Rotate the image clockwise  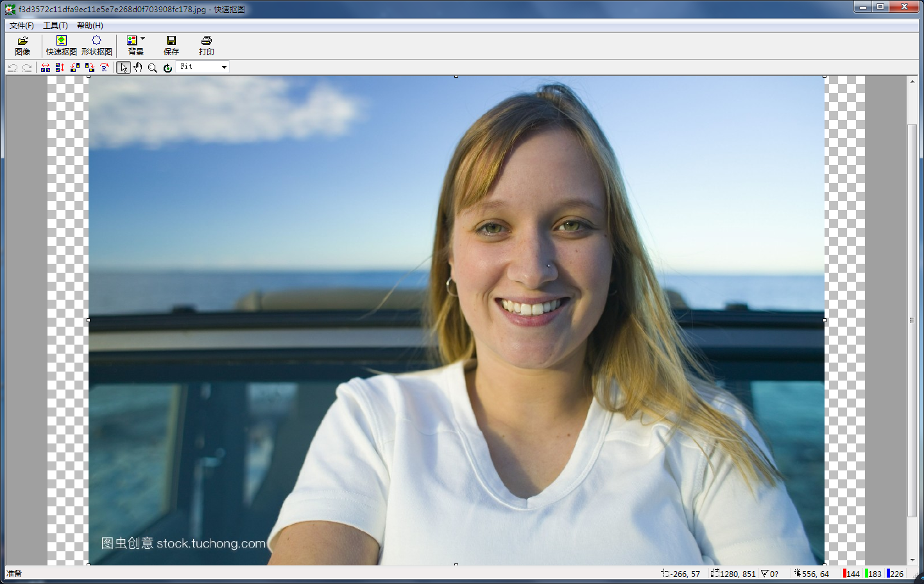pyautogui.click(x=90, y=67)
